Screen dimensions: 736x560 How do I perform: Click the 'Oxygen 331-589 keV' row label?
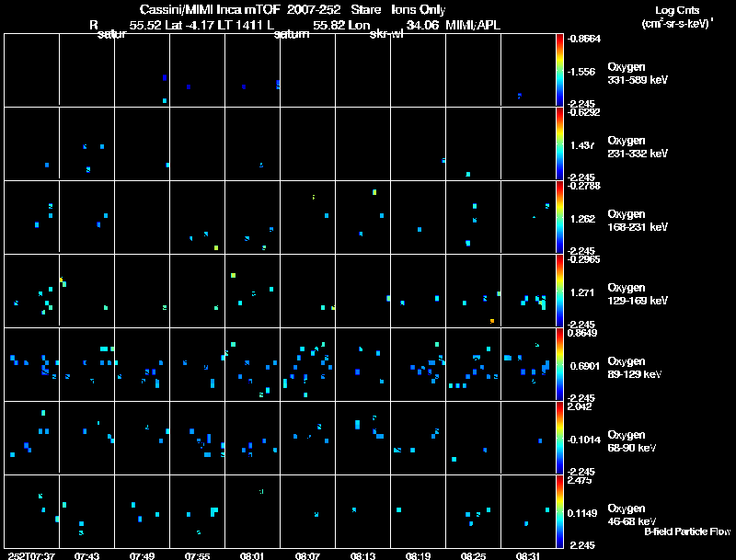638,74
